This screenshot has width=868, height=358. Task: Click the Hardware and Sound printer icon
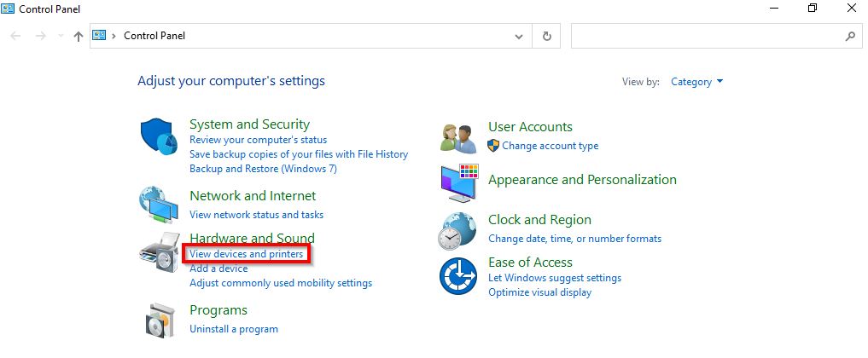coord(160,252)
